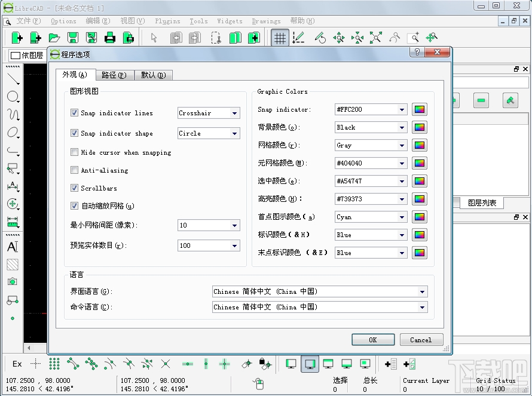532x396 pixels.
Task: Click the Save floppy disk icon
Action: tap(72, 38)
